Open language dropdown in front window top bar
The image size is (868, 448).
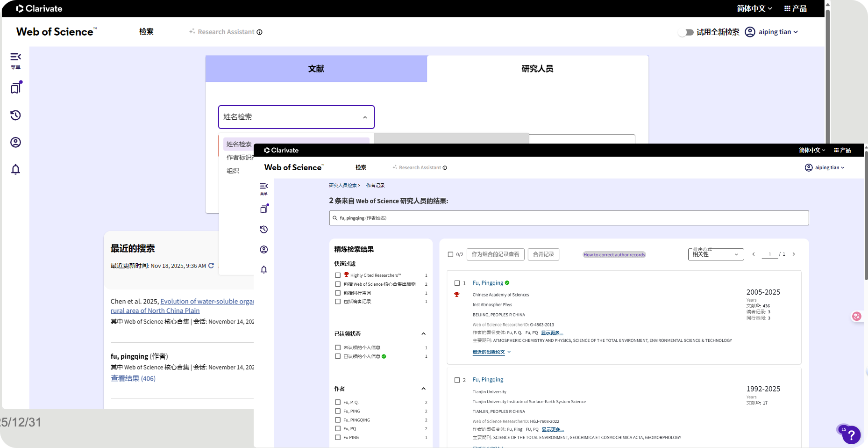(x=812, y=150)
